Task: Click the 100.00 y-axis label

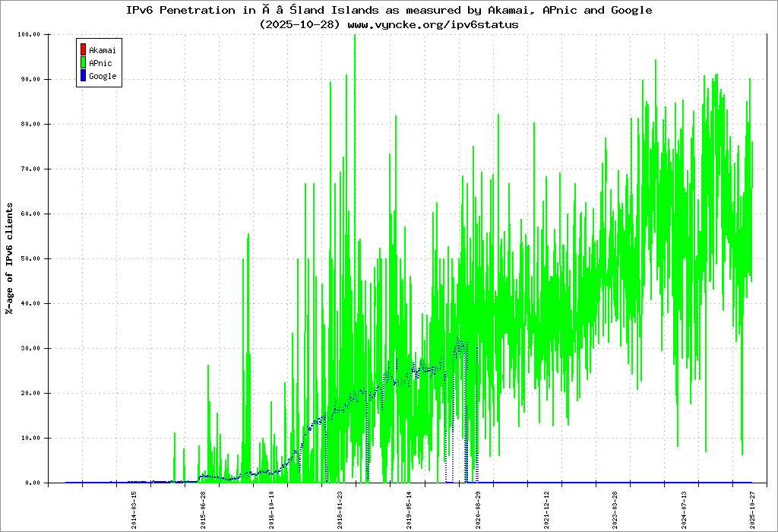Action: 28,35
